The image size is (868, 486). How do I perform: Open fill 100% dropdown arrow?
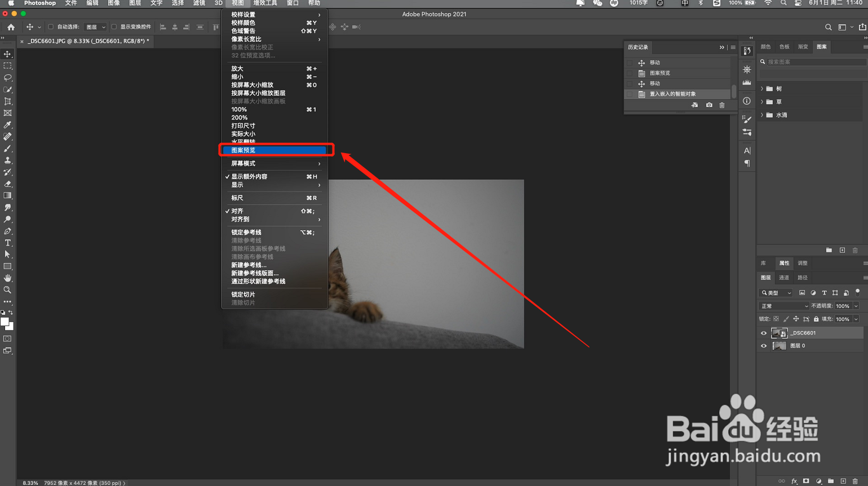tap(856, 319)
